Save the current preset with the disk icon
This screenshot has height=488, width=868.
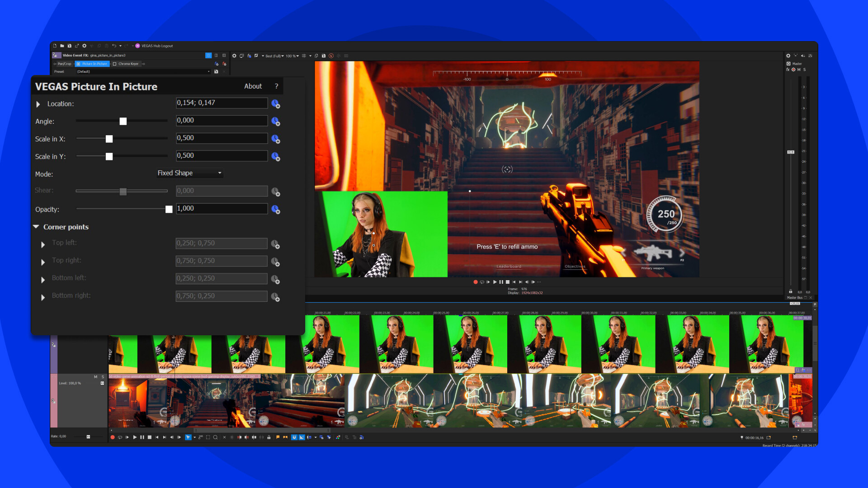(216, 71)
